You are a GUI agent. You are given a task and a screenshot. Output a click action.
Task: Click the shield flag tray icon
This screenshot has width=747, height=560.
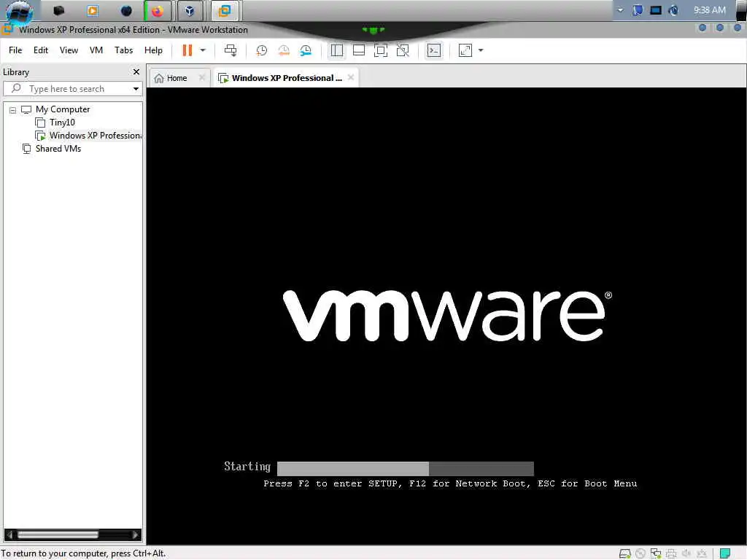[x=638, y=10]
